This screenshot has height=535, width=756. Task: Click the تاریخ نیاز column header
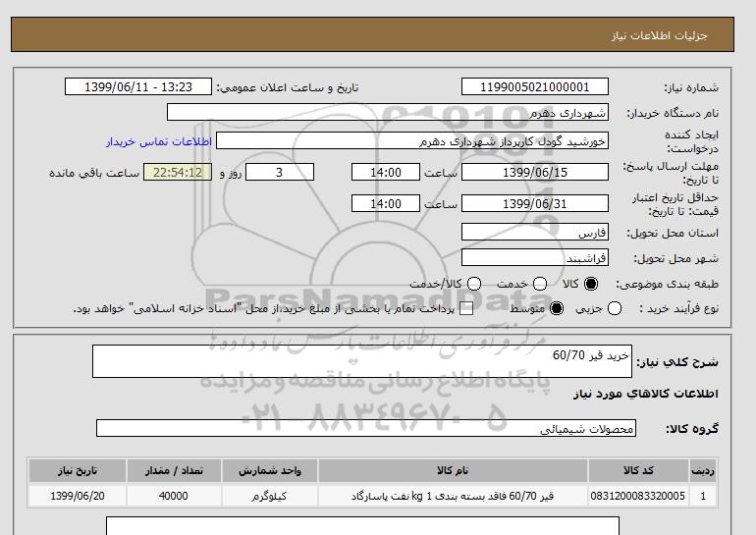tap(78, 470)
